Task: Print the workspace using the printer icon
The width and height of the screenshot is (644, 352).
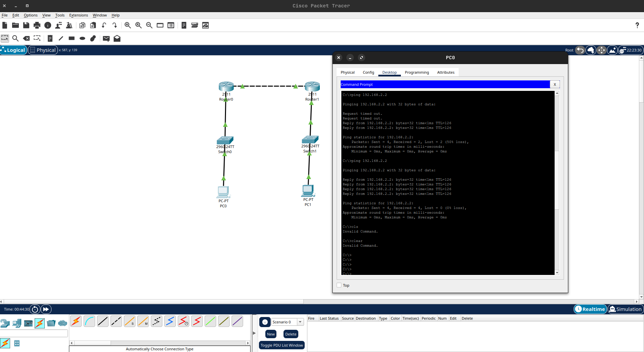Action: [37, 25]
